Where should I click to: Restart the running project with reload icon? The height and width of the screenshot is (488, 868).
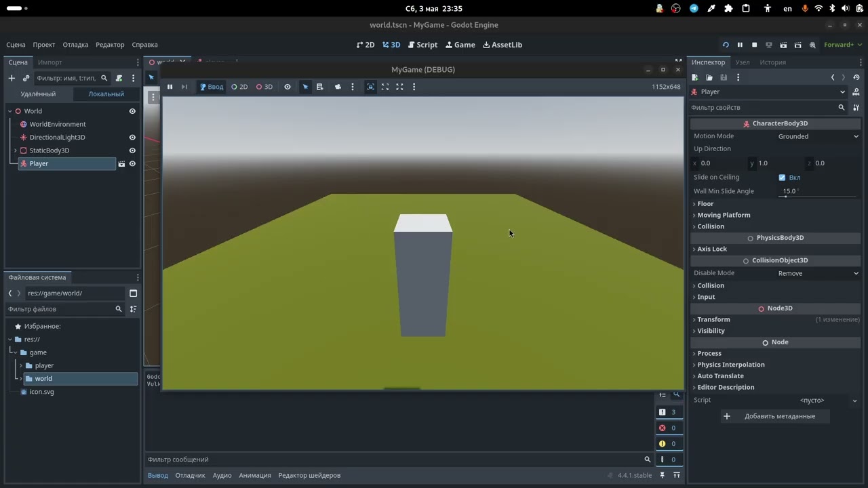tap(726, 45)
